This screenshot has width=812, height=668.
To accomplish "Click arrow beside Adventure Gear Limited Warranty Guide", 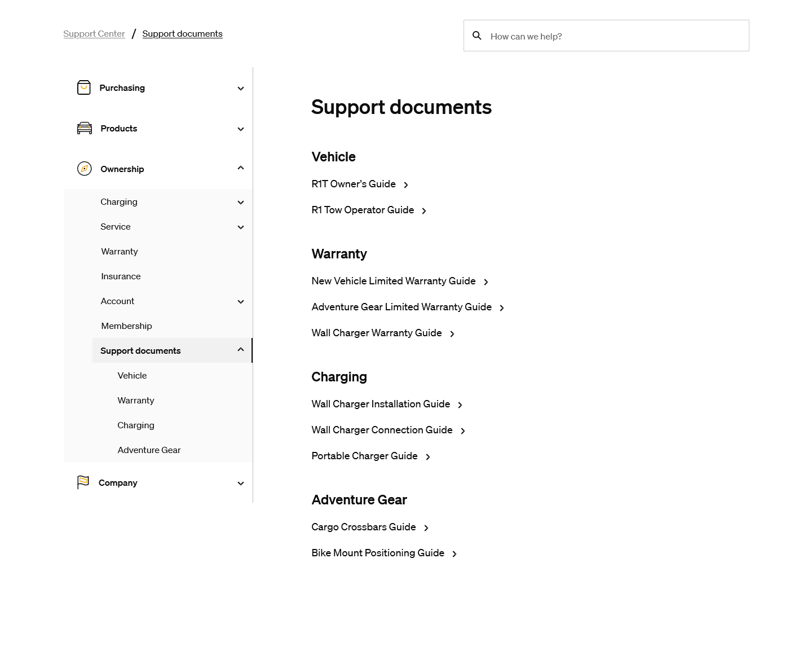I will click(502, 308).
